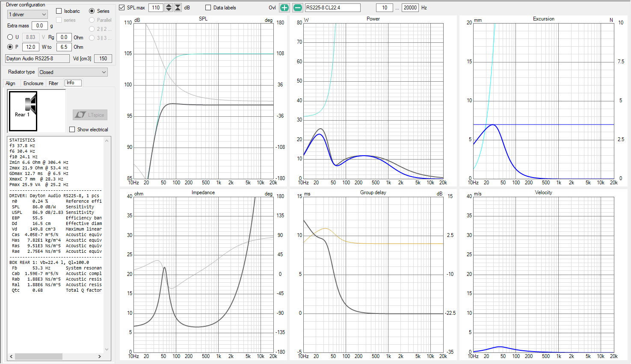Click the 'GDmax 12.7 ms @ 6.5 Hz' line
The image size is (631, 364).
39,174
